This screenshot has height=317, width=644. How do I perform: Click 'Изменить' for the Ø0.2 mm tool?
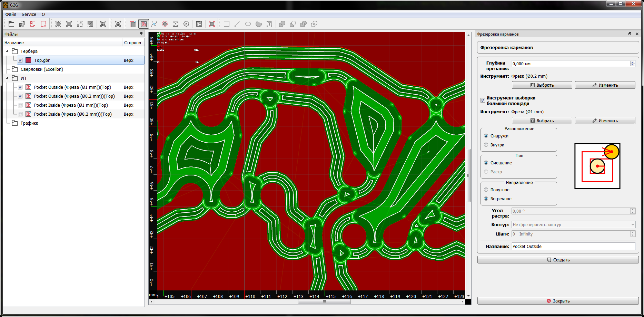[x=605, y=85]
